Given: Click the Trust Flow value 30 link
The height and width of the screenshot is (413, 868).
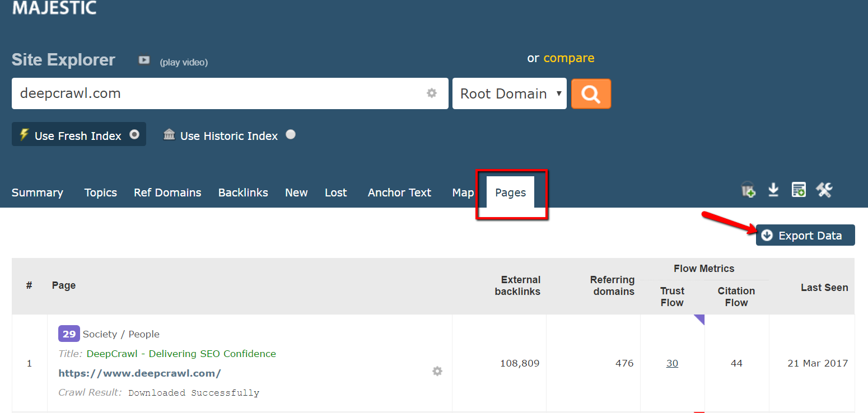Looking at the screenshot, I should pos(672,363).
